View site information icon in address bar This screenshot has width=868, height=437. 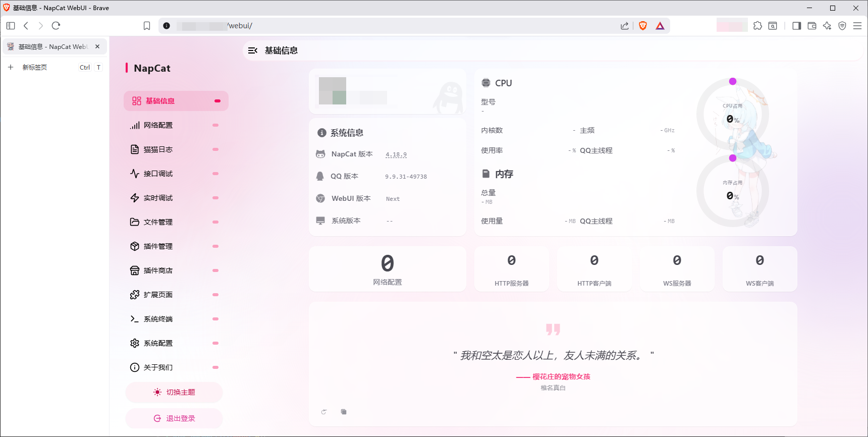click(167, 26)
